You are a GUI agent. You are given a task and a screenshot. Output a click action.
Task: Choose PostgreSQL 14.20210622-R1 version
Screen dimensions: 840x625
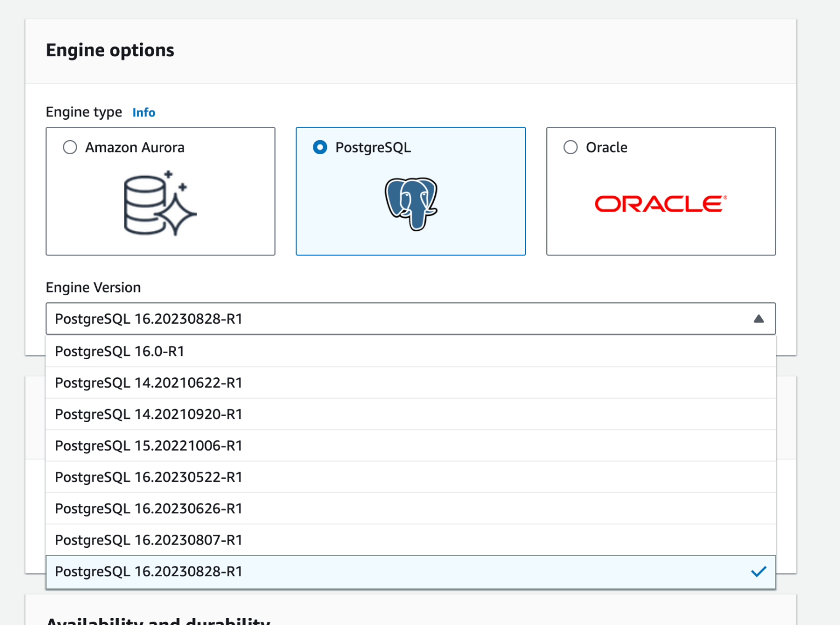point(148,383)
